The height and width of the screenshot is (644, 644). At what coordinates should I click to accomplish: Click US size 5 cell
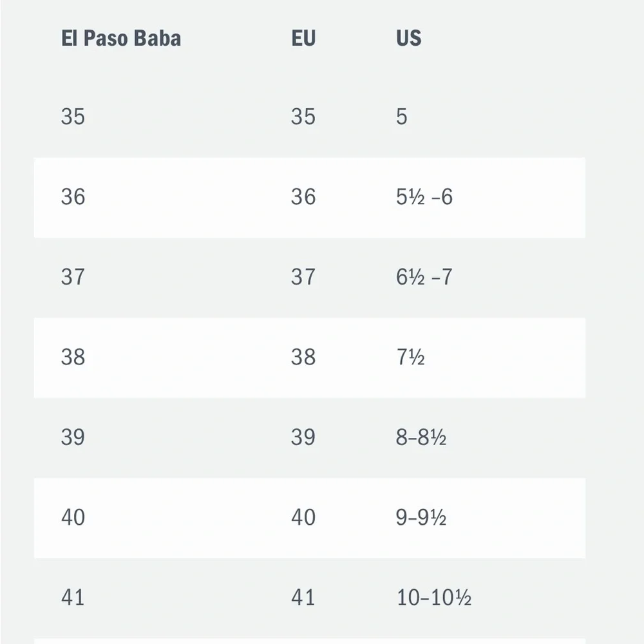(x=402, y=117)
